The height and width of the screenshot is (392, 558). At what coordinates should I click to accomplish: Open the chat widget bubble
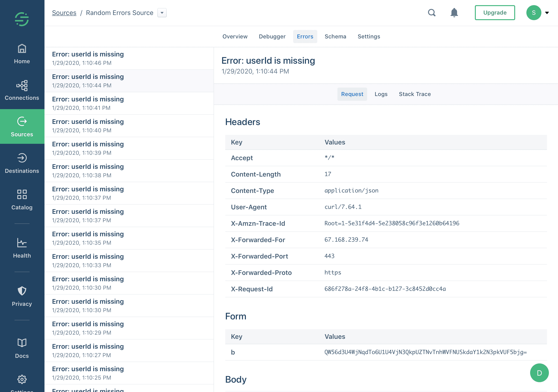click(539, 373)
